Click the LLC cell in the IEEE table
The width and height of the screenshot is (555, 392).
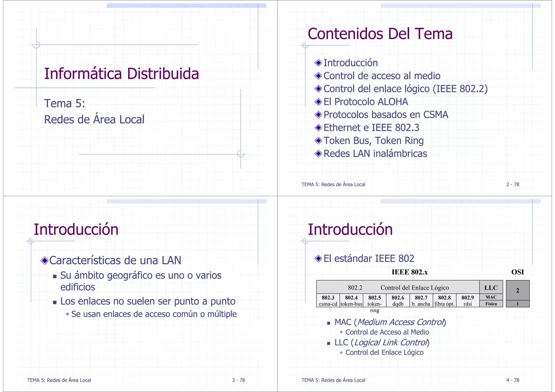491,288
